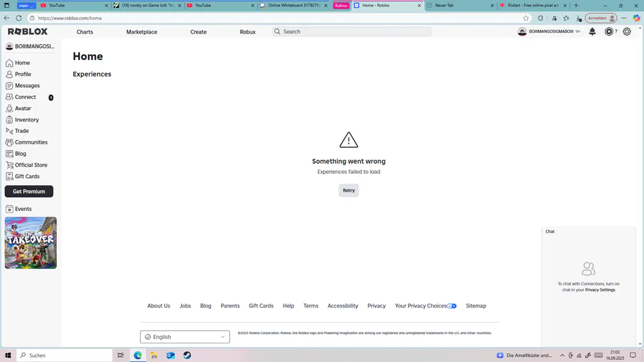
Task: Open the Privacy footer link
Action: (376, 305)
